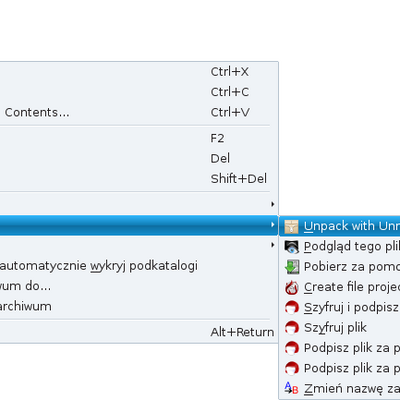Open the properties entry with Alt+Return

point(138,332)
